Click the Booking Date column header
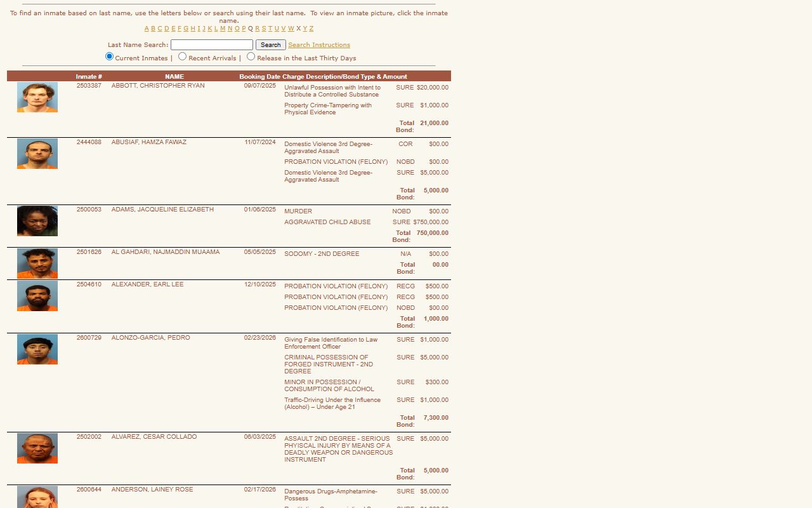812x508 pixels. [x=259, y=77]
